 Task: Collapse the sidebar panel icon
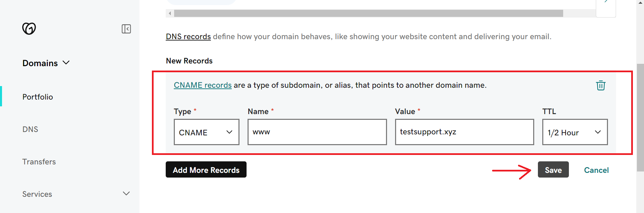[126, 29]
